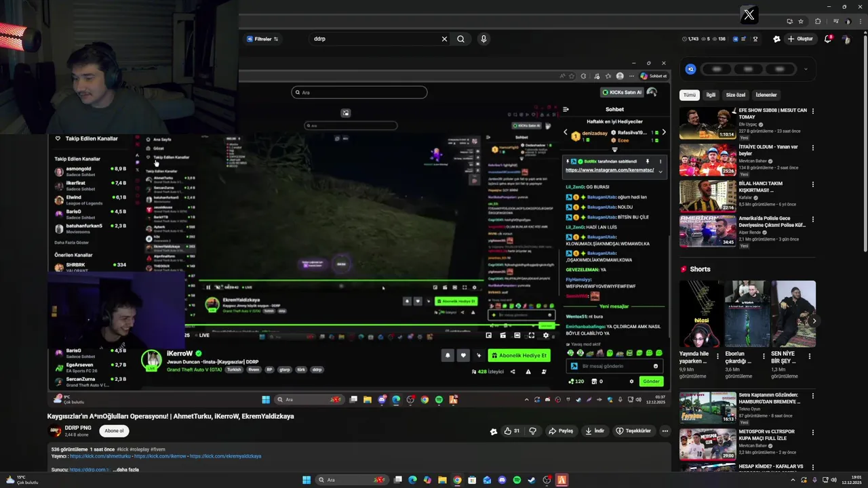
Task: Open BİLAL HANCI TAKIM KURIŞTIRMASI title
Action: tap(761, 186)
